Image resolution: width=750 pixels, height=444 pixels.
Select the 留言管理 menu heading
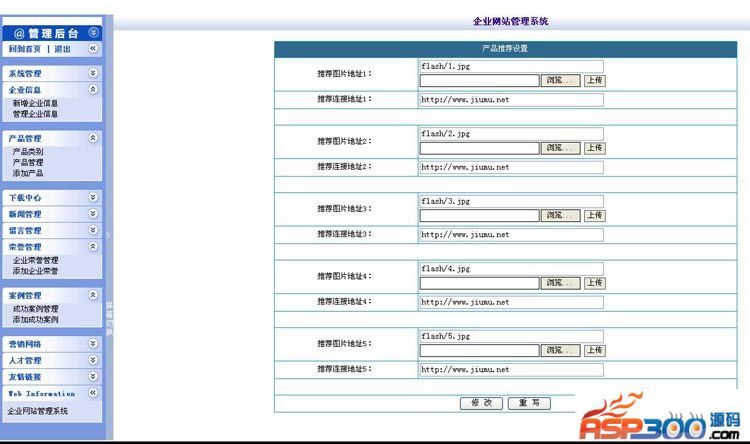tap(25, 231)
